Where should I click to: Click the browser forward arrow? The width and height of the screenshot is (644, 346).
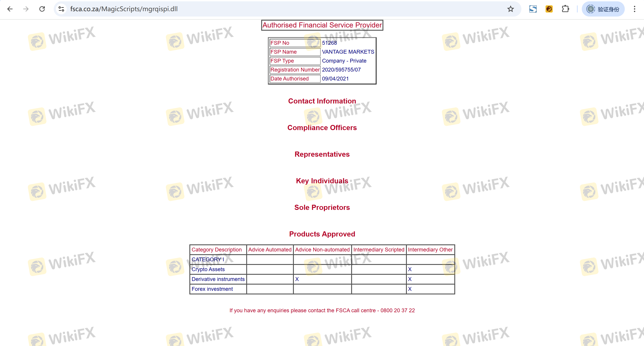pyautogui.click(x=26, y=9)
